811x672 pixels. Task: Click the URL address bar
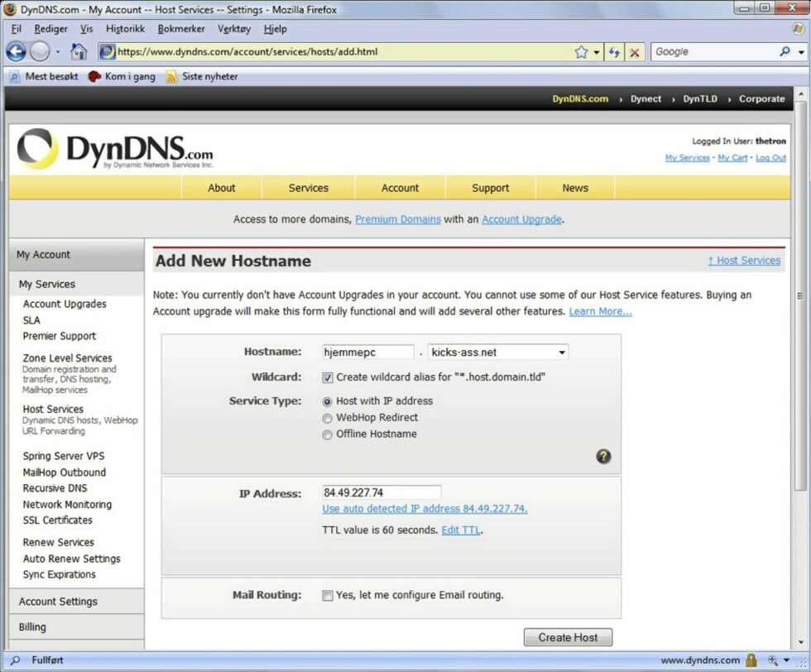(343, 52)
